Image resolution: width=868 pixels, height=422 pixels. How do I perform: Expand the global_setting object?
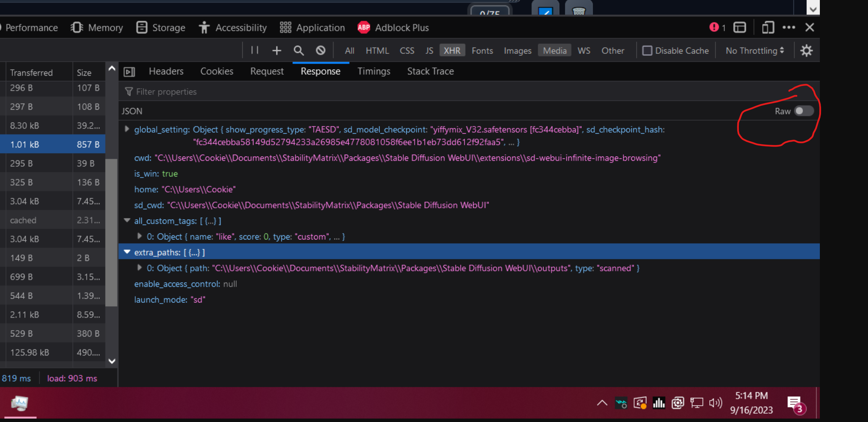(x=127, y=129)
